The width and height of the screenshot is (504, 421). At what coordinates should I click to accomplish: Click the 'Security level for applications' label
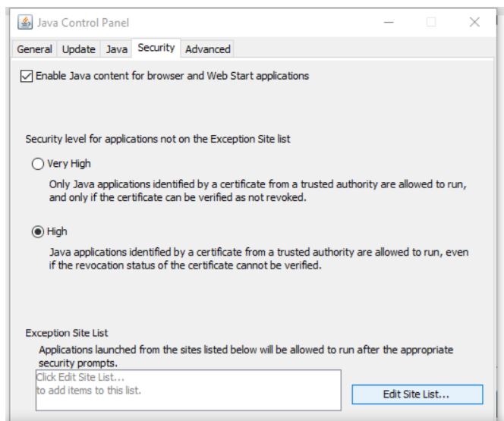158,139
